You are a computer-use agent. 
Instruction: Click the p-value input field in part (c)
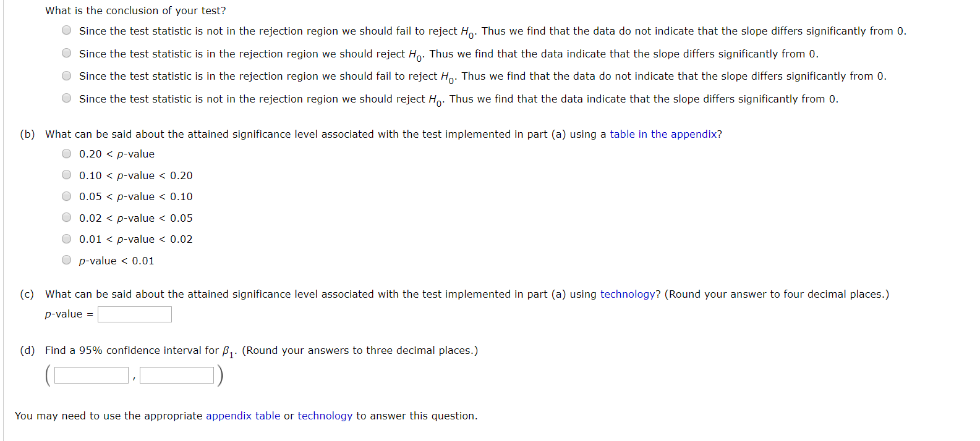tap(134, 314)
